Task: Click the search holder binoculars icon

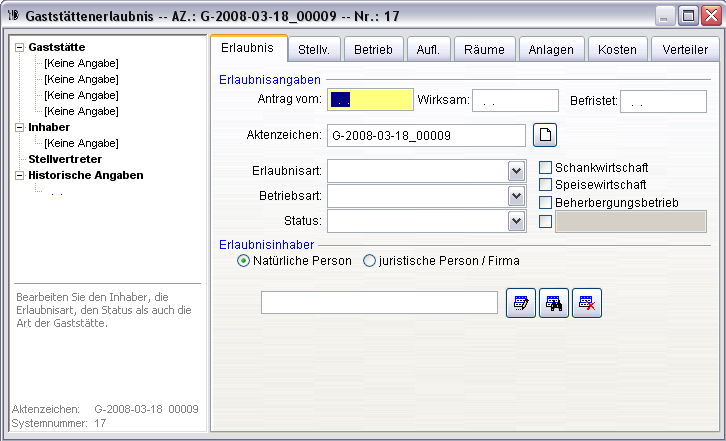Action: pos(553,304)
